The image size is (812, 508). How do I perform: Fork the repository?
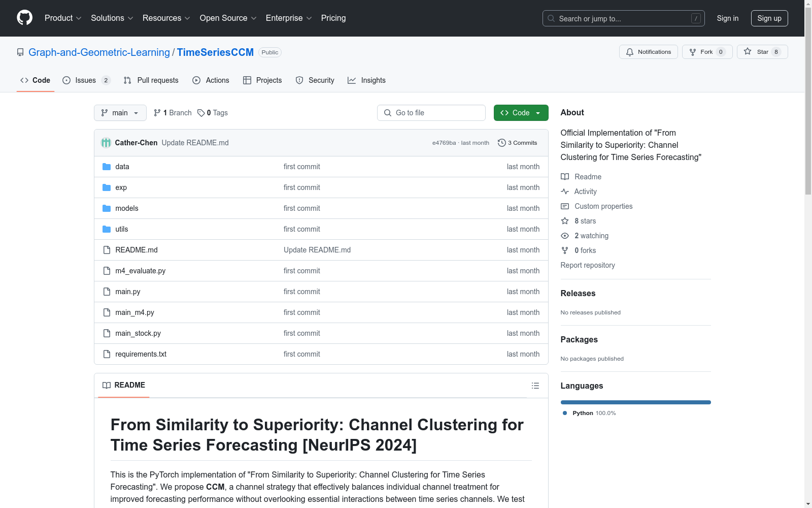click(707, 52)
